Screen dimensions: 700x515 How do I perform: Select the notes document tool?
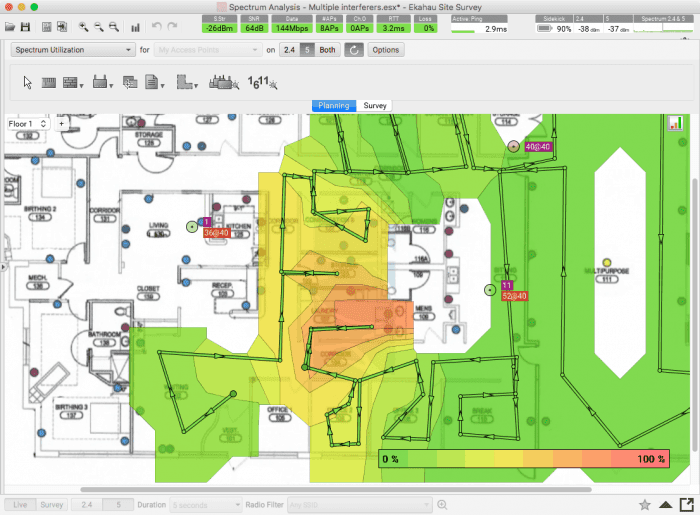point(151,82)
